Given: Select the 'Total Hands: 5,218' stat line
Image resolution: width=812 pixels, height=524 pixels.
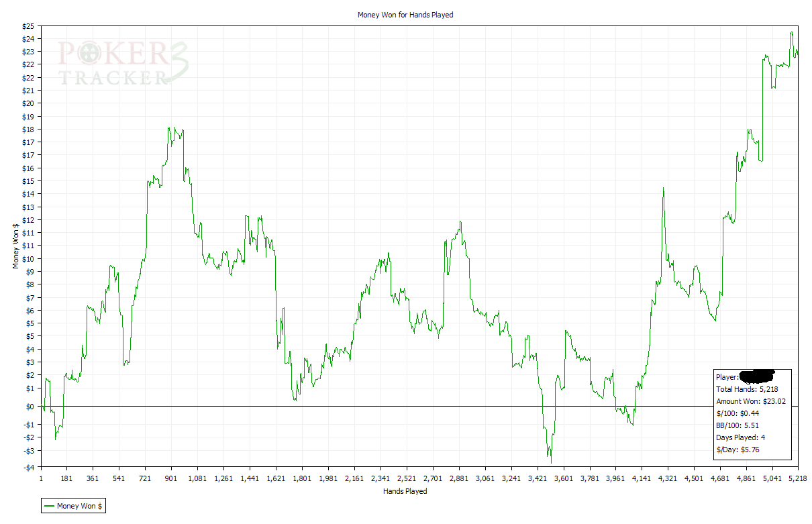Looking at the screenshot, I should point(746,389).
